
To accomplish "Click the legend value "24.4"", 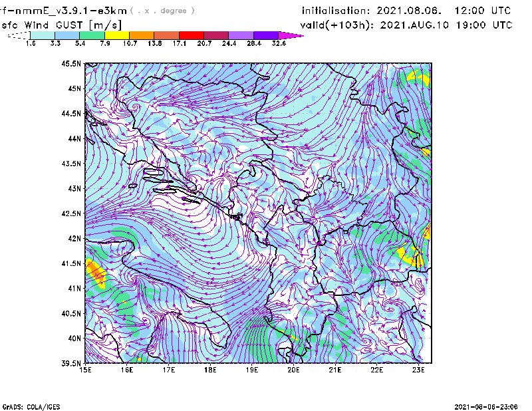I will click(229, 43).
